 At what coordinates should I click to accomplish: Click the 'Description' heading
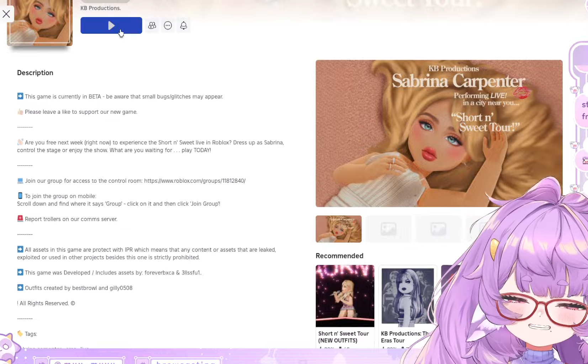(35, 73)
